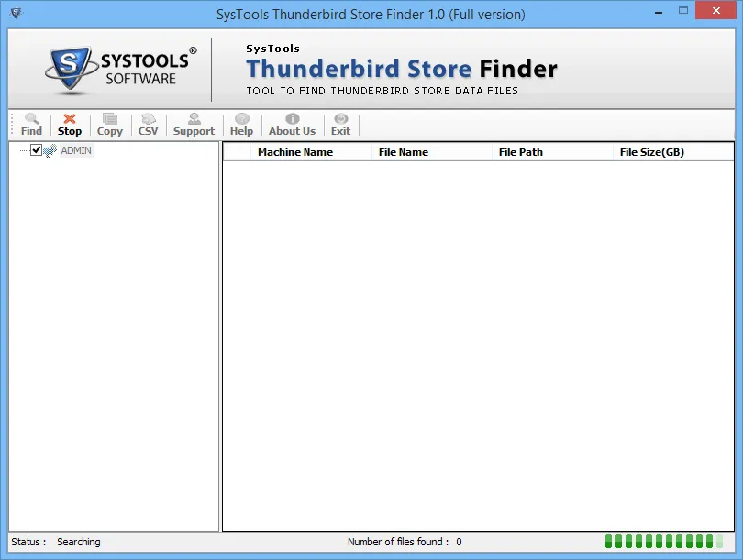Minimize the Store Finder window
Screen dimensions: 743x560
[659, 12]
